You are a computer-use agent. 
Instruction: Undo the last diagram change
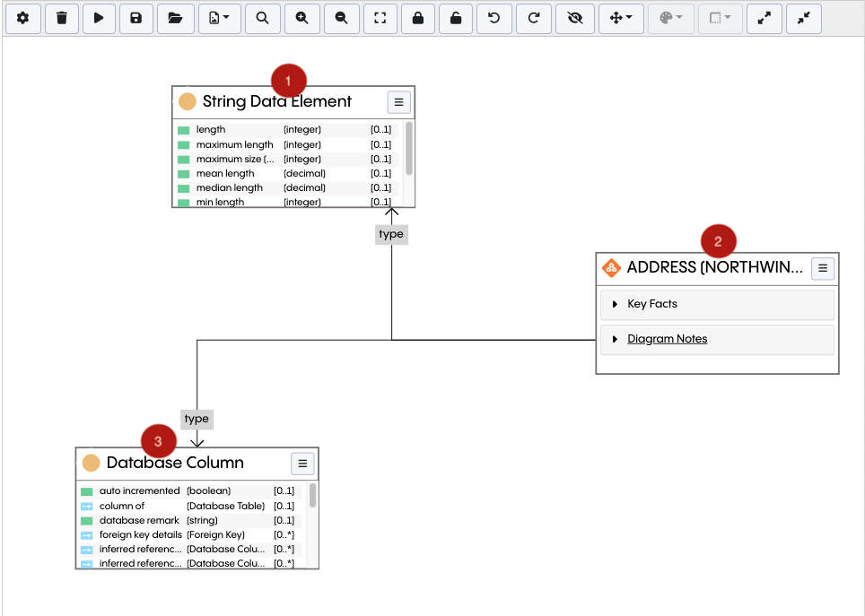click(x=494, y=18)
